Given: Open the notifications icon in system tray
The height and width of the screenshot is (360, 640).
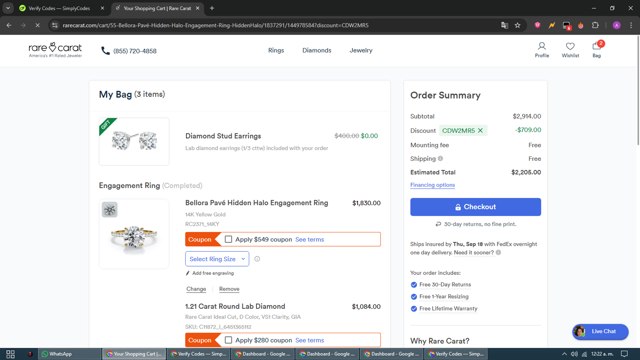Looking at the screenshot, I should point(624,354).
